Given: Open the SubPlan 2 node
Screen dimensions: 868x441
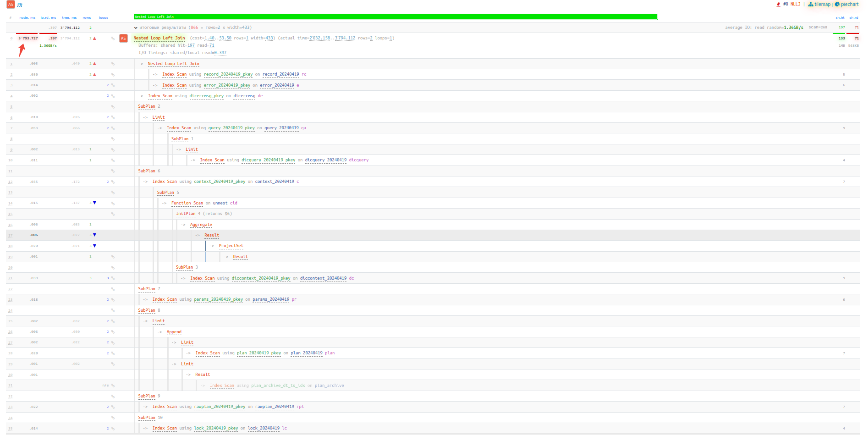Looking at the screenshot, I should point(147,106).
